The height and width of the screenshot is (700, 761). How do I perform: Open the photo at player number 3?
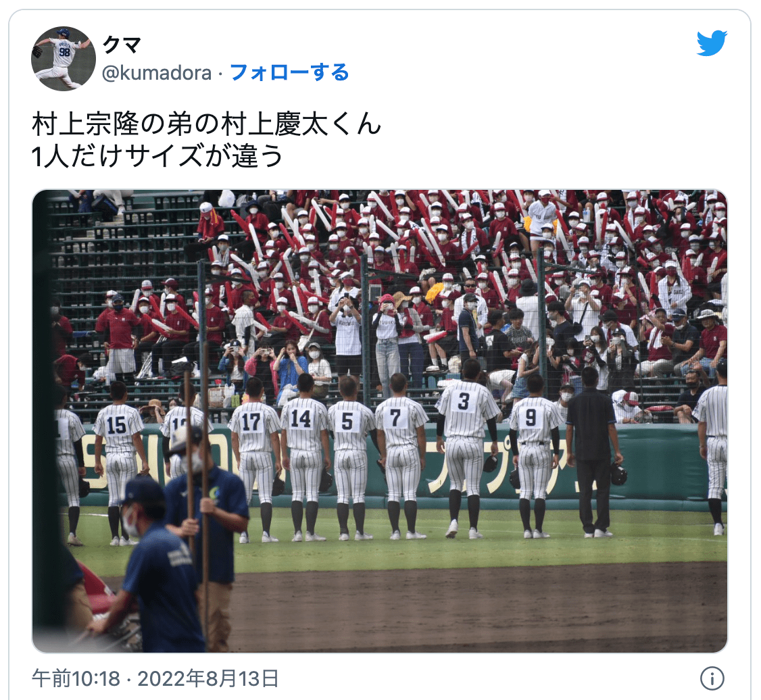tap(466, 449)
